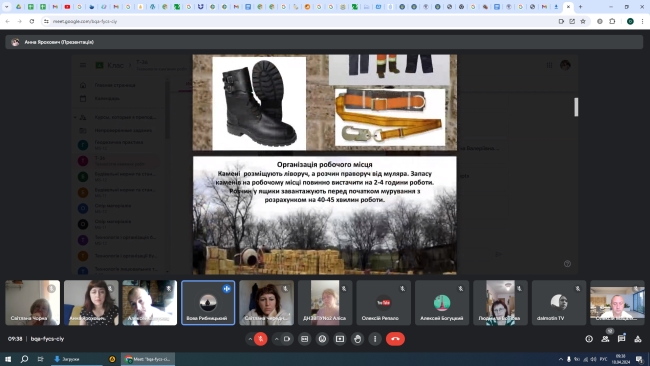Switch input language РУС indicator
Screen dimensions: 650x366
coord(604,359)
